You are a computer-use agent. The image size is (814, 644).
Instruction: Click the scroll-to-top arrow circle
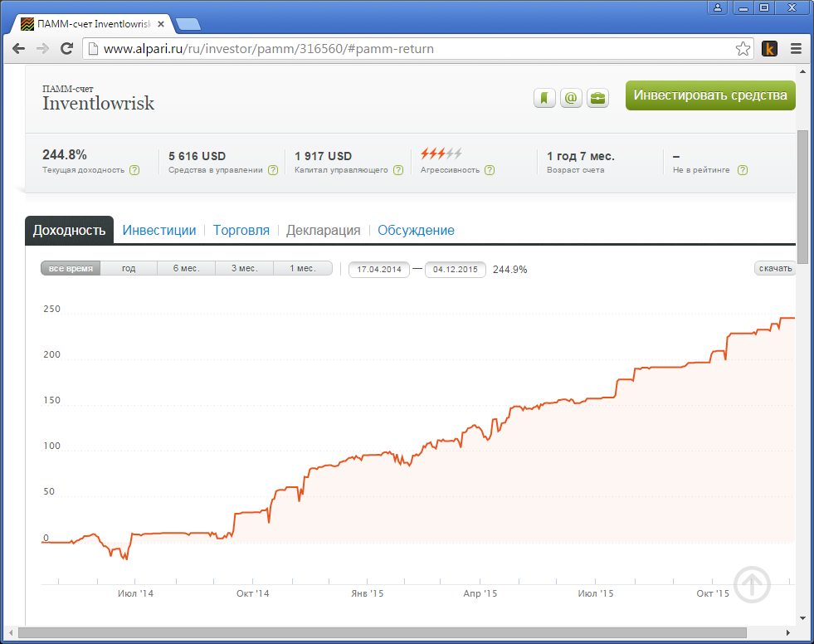tap(753, 585)
